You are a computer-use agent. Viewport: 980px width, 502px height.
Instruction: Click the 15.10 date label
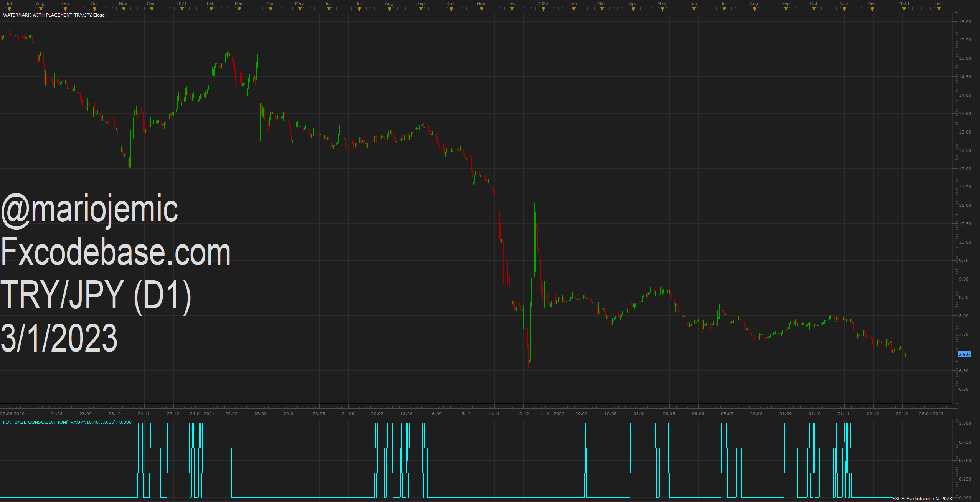pyautogui.click(x=465, y=414)
